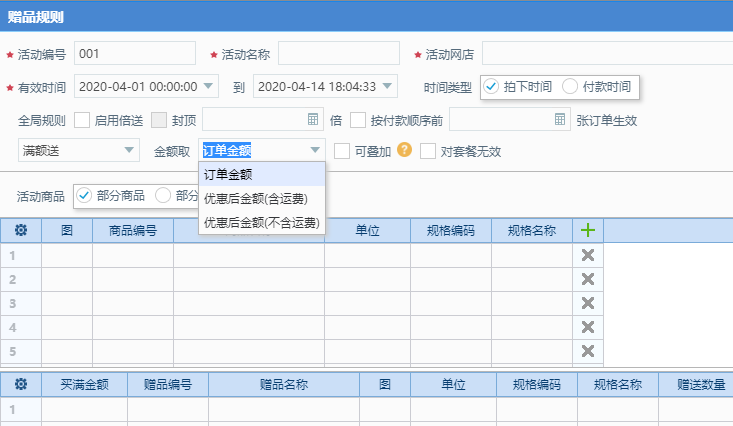Expand the 满额送 rule type dropdown
Image resolution: width=733 pixels, height=426 pixels.
[130, 150]
